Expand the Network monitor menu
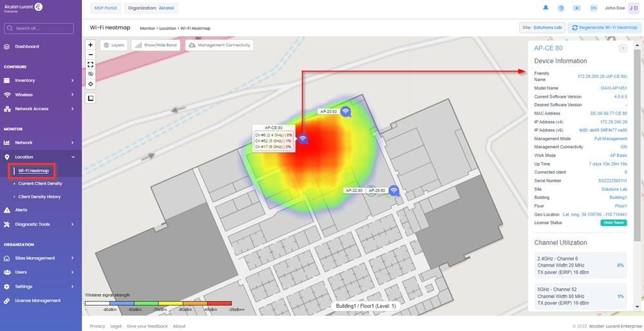644x331 pixels. tap(39, 143)
